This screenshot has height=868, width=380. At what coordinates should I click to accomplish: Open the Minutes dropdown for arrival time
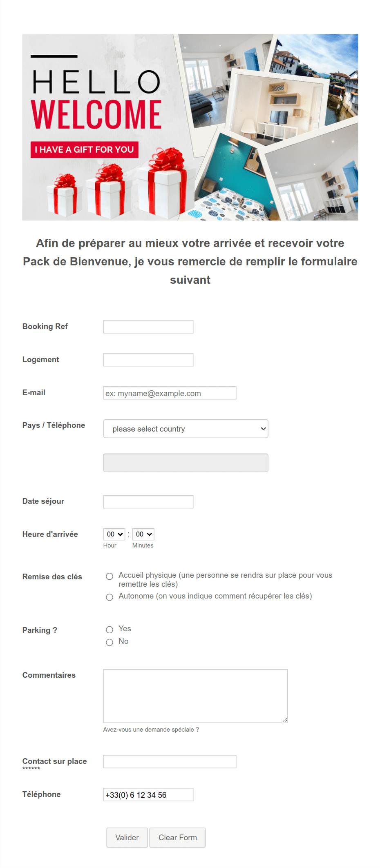tap(143, 534)
